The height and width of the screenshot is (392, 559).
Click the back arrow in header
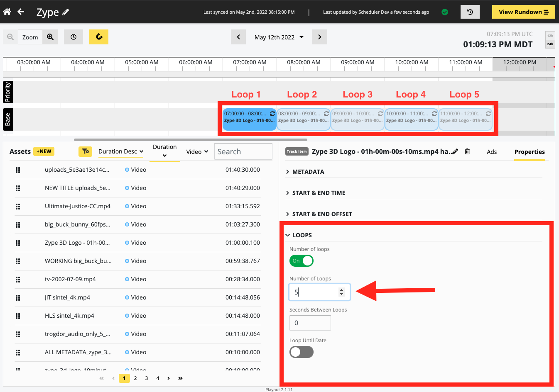(21, 12)
